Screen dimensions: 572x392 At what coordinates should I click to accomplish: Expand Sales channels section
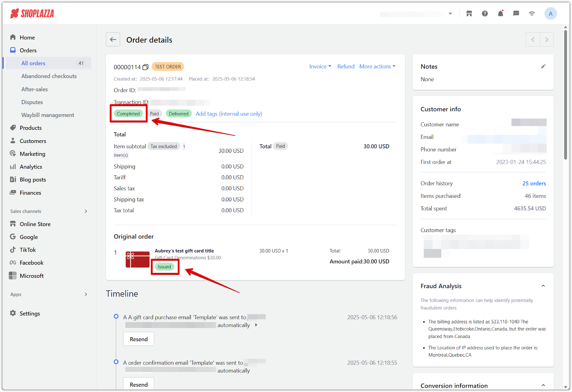(86, 211)
